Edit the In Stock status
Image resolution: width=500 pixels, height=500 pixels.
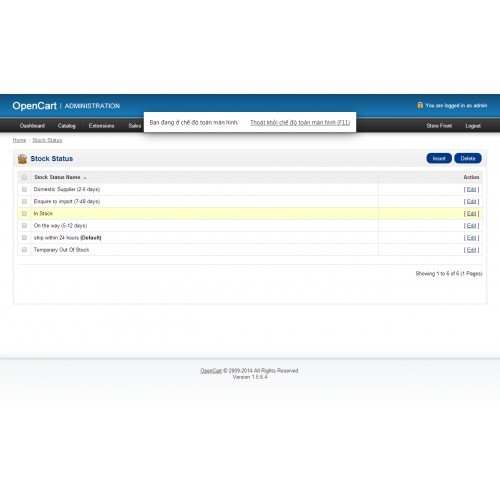click(x=471, y=214)
